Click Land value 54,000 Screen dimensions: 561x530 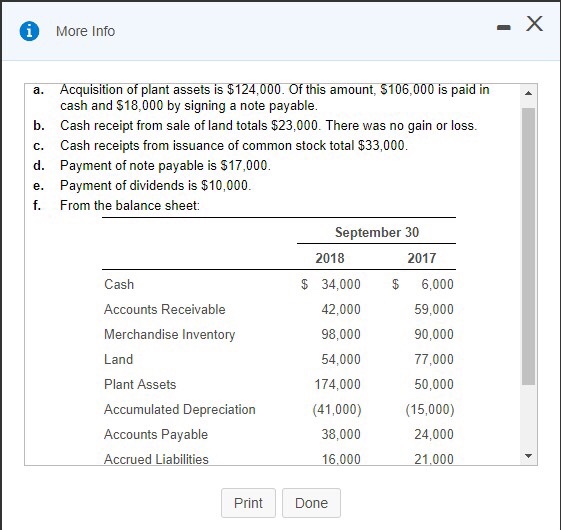coord(341,359)
